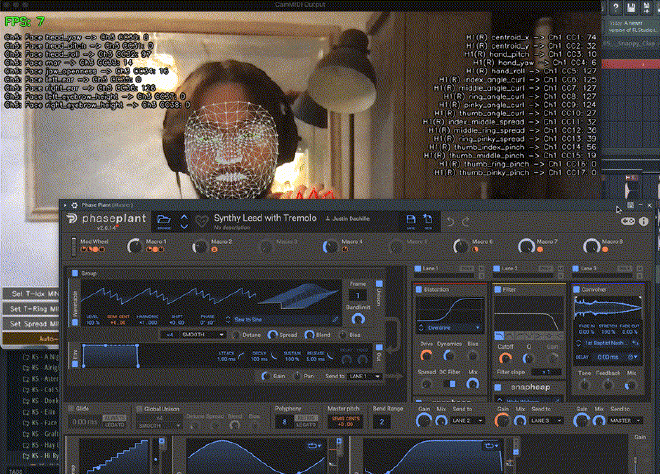Toggle the Lane 1 enable square
Screen dimensions: 660x474
click(x=418, y=268)
